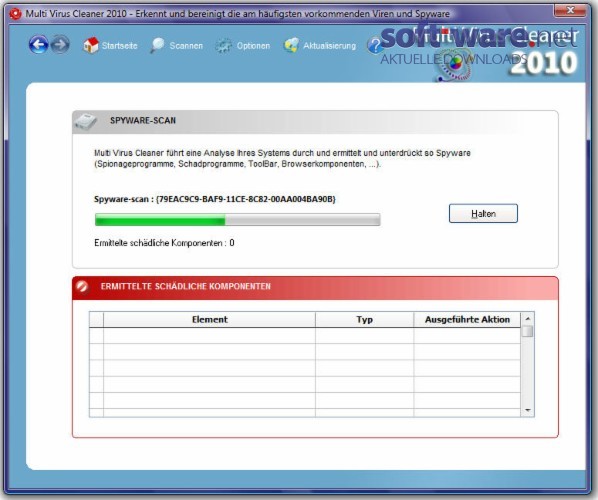The image size is (598, 500).
Task: Open the Startseite house icon
Action: point(91,45)
